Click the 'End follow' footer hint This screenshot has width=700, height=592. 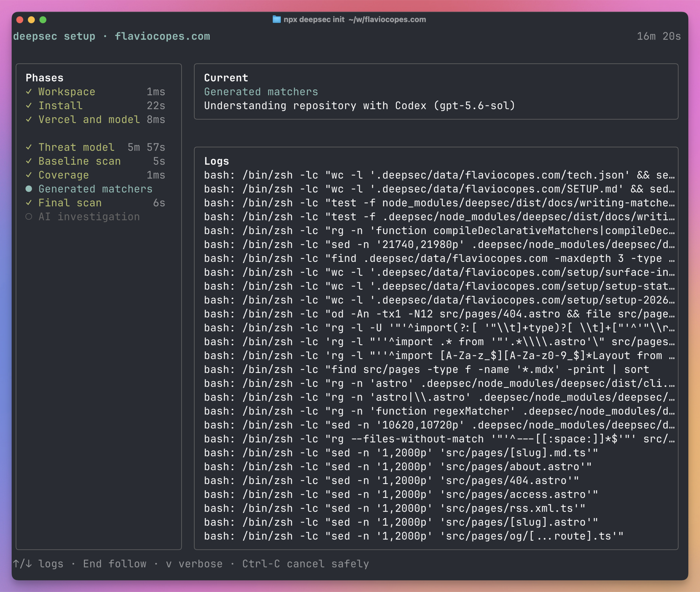115,564
